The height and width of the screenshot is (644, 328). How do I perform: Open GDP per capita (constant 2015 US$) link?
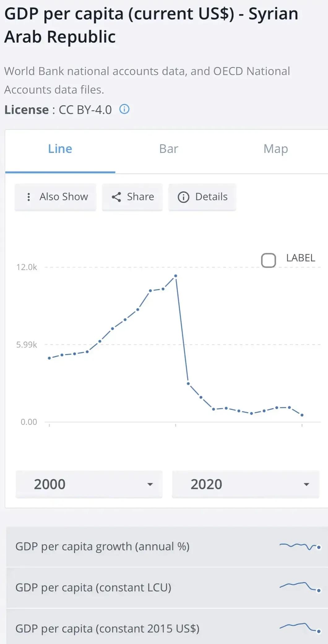107,628
